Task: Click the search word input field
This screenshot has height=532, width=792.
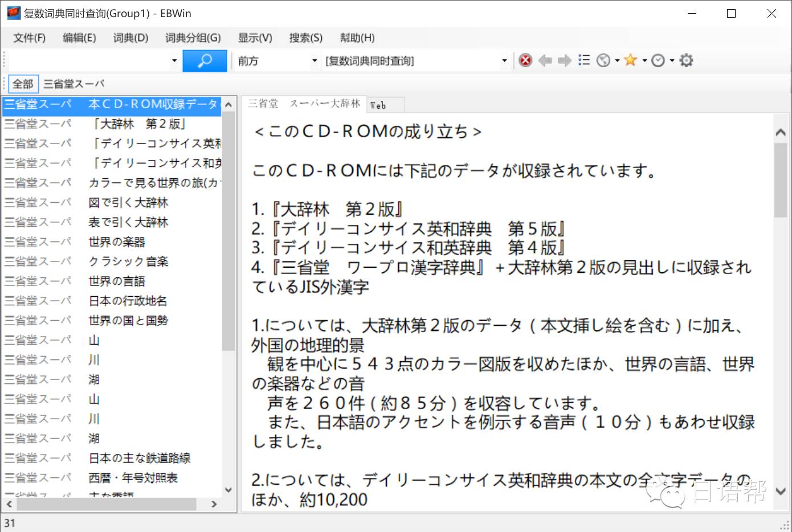Action: click(88, 60)
